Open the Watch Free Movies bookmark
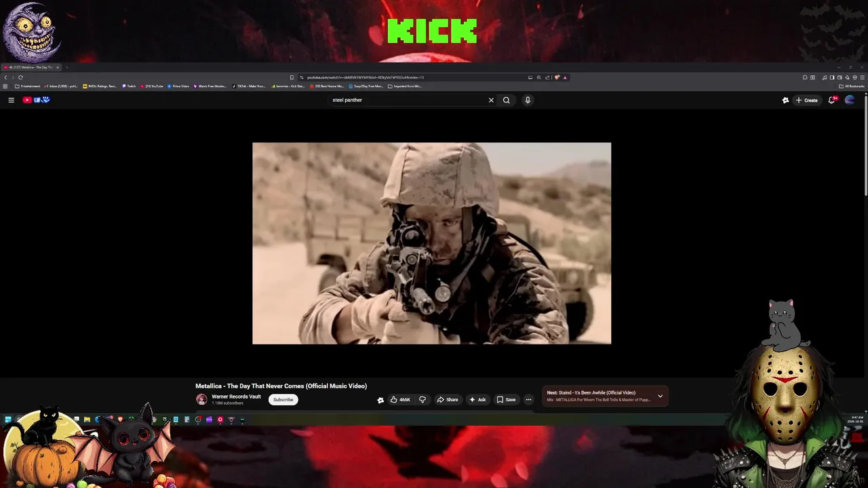The width and height of the screenshot is (868, 488). (210, 86)
